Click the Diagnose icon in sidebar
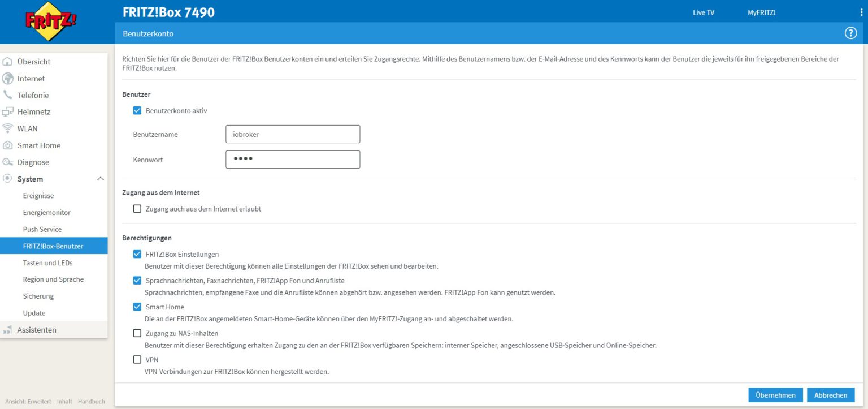The height and width of the screenshot is (409, 868). tap(8, 162)
